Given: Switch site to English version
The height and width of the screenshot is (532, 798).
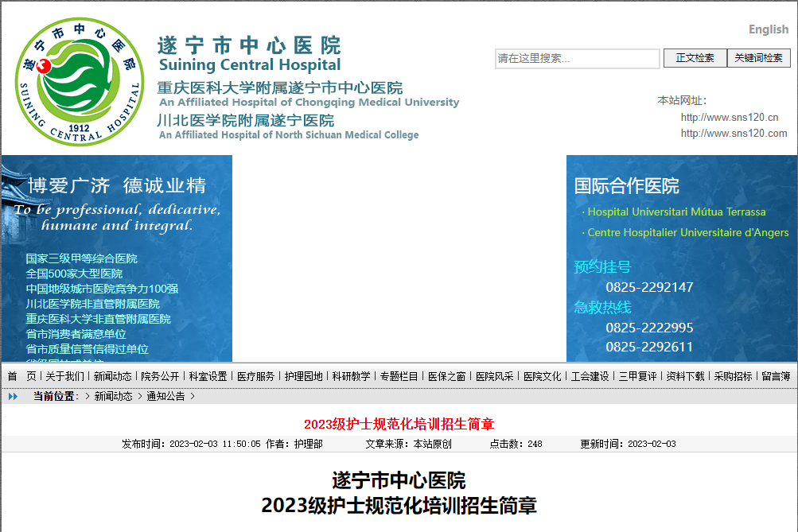Looking at the screenshot, I should click(769, 29).
